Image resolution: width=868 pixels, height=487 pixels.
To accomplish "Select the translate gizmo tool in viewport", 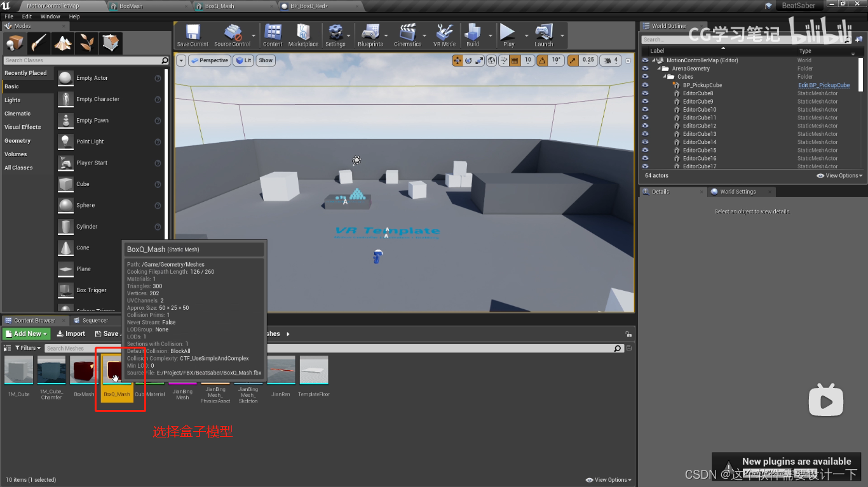I will 458,60.
